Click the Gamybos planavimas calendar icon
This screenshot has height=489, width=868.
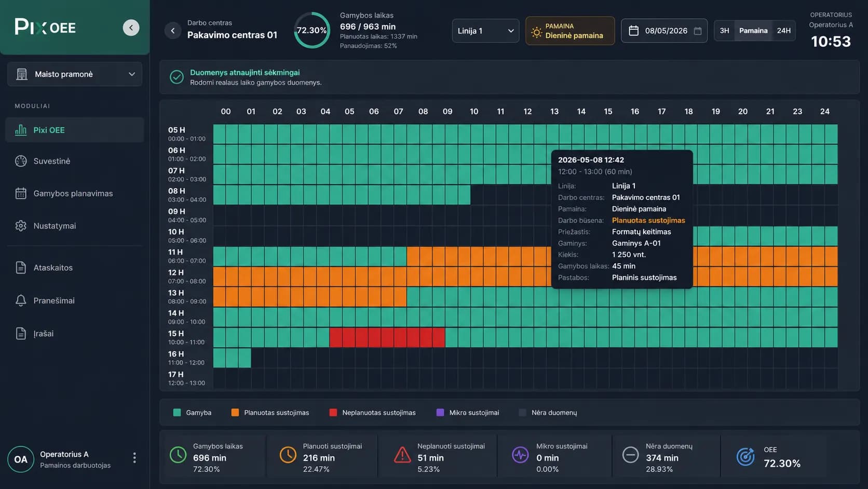pyautogui.click(x=21, y=193)
